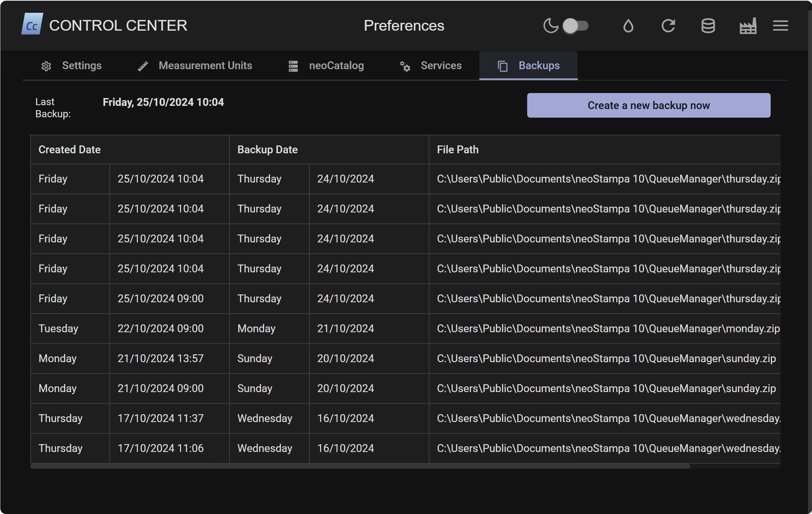Screen dimensions: 812x514
Task: Click the Backup Date column header
Action: tap(267, 150)
